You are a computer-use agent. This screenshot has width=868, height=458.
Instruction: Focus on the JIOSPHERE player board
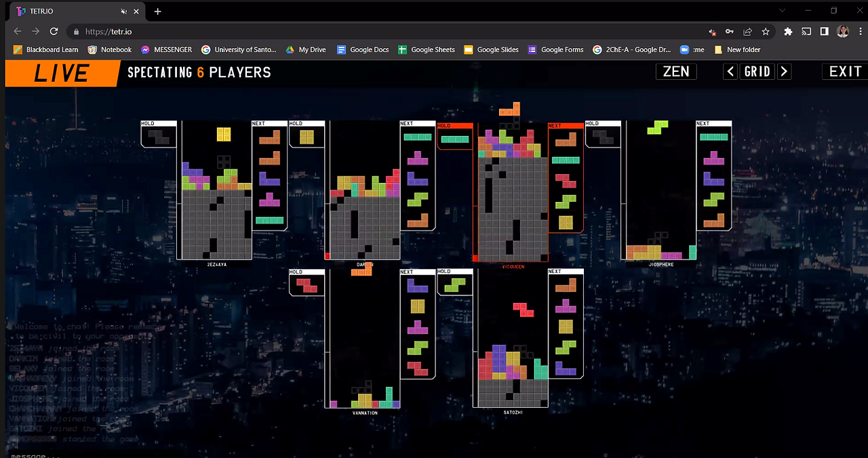[658, 190]
